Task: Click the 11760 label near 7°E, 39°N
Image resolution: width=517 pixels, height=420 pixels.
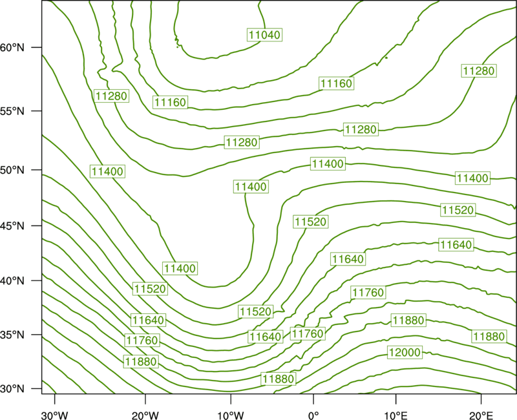Action: 368,292
